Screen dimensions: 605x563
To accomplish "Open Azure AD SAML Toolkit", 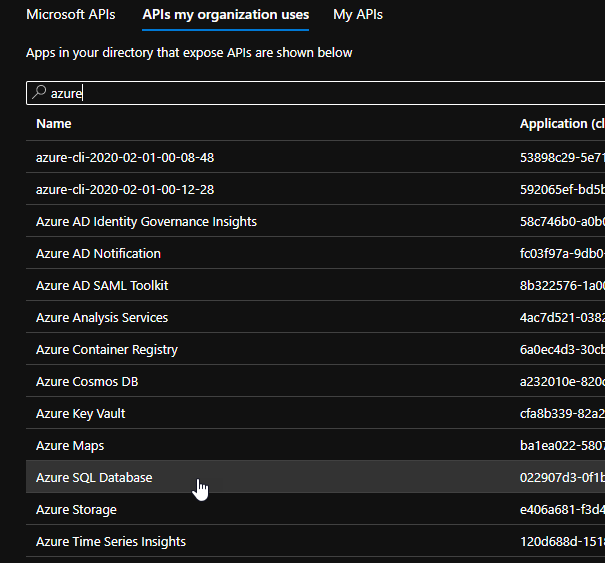I will tap(316, 285).
